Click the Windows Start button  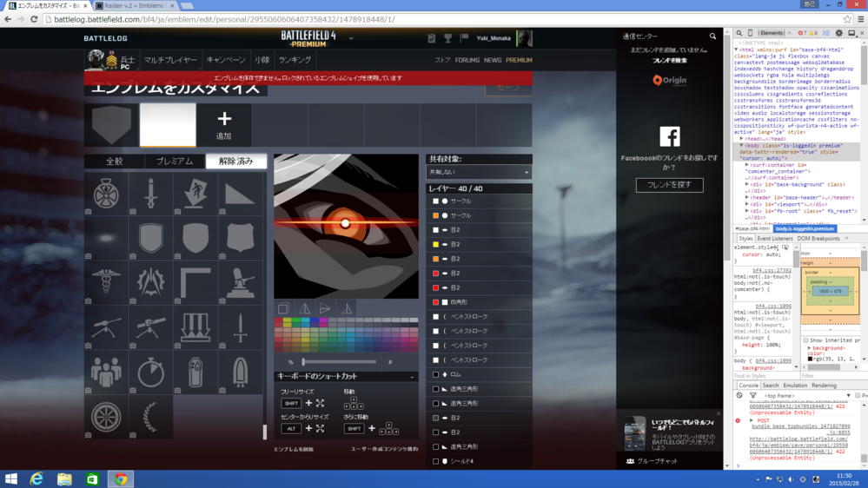click(11, 479)
